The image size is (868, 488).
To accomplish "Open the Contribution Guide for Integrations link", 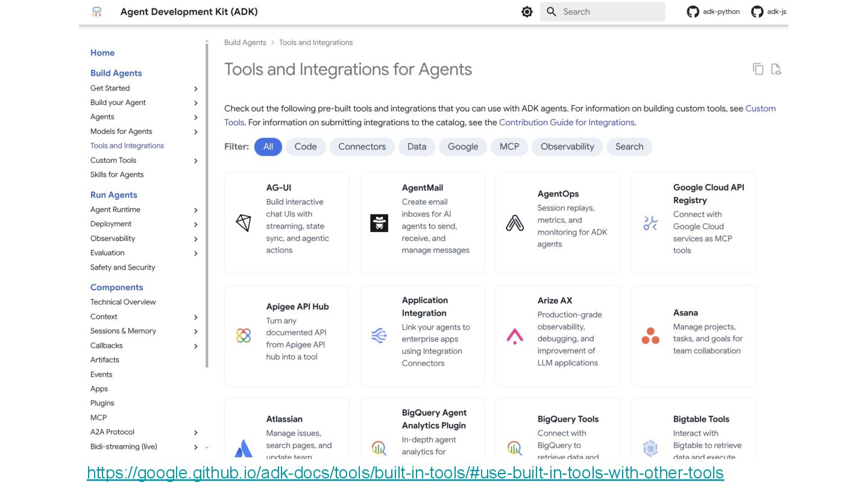I will pos(567,122).
